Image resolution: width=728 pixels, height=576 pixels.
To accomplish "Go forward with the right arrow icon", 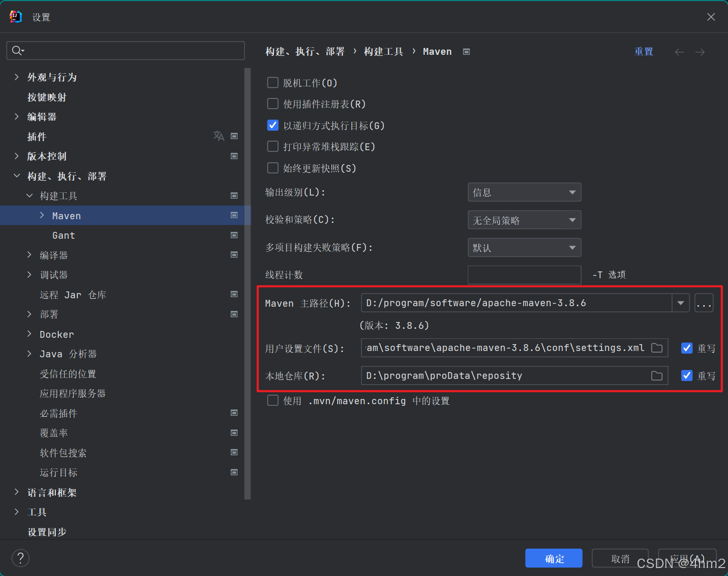I will [x=700, y=52].
